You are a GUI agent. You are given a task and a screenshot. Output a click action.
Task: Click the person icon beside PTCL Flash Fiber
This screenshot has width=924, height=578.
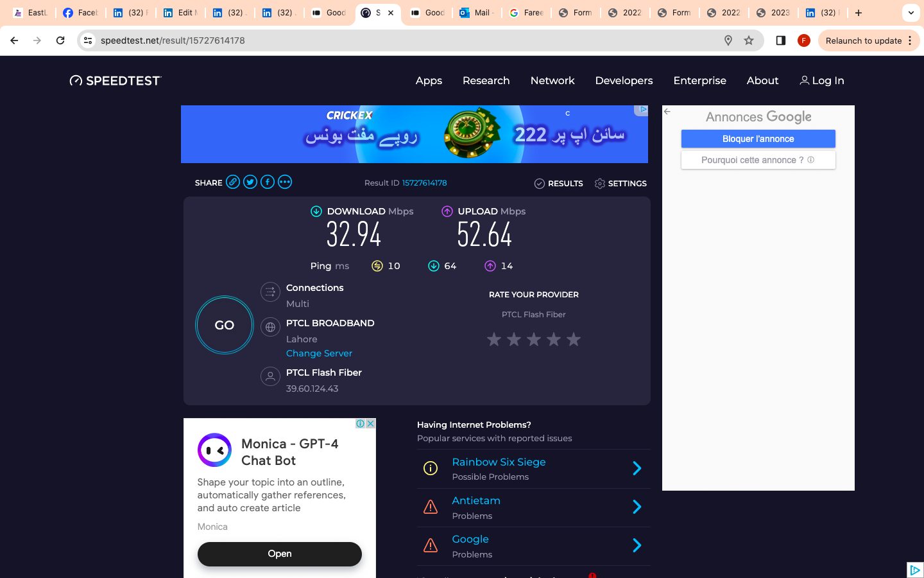(270, 376)
